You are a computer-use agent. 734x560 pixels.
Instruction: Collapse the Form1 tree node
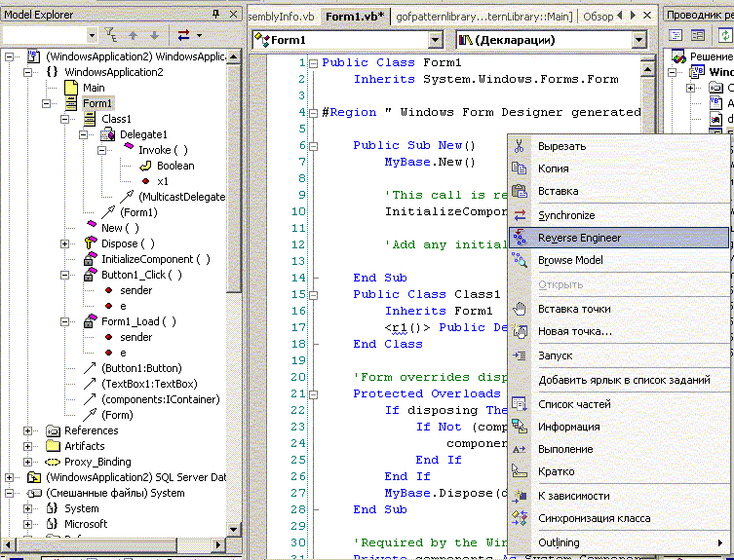[x=47, y=103]
